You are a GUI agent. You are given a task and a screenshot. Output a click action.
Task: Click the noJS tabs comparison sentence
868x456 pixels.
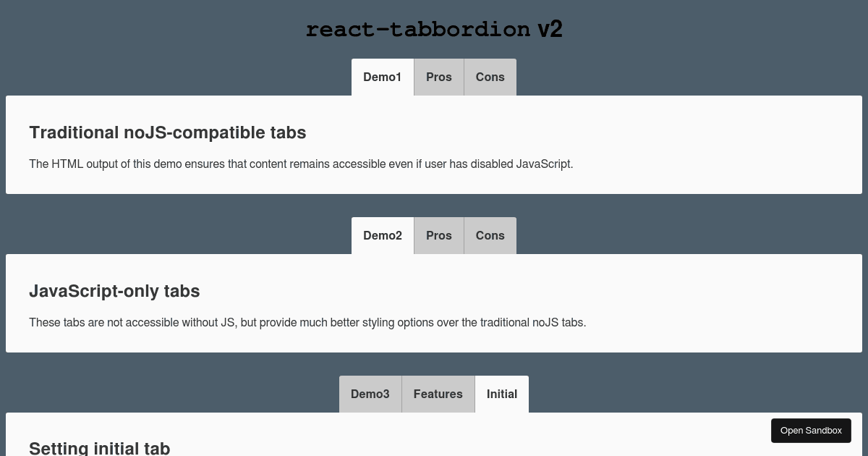click(x=307, y=322)
